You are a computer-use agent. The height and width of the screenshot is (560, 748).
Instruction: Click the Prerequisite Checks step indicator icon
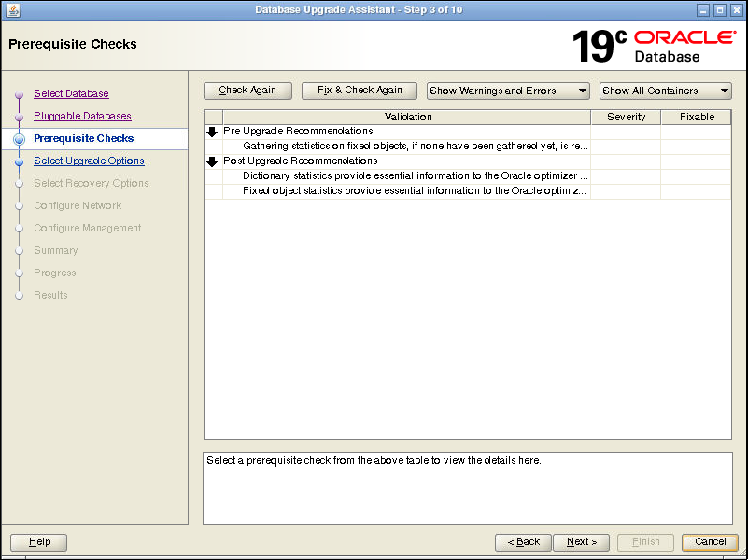[20, 138]
